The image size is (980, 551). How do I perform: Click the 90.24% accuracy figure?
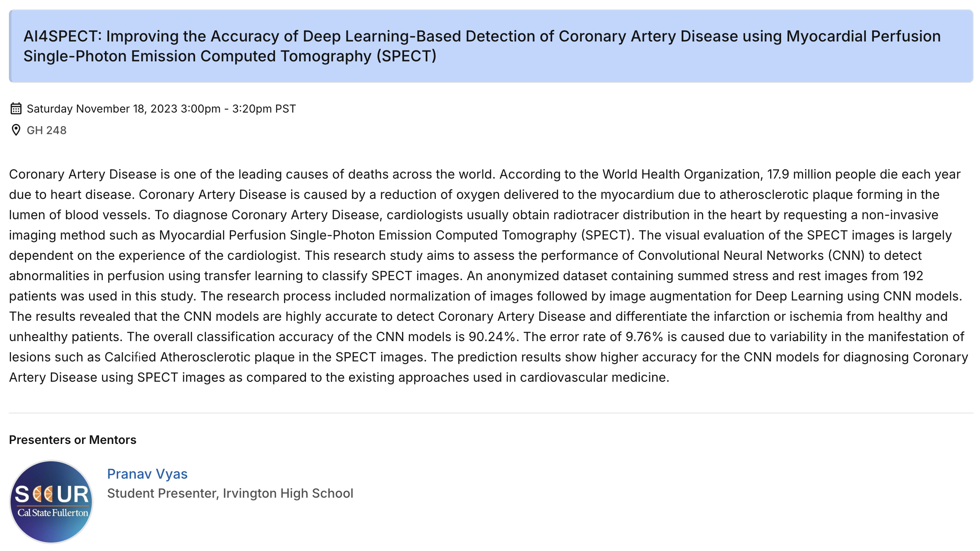[492, 337]
